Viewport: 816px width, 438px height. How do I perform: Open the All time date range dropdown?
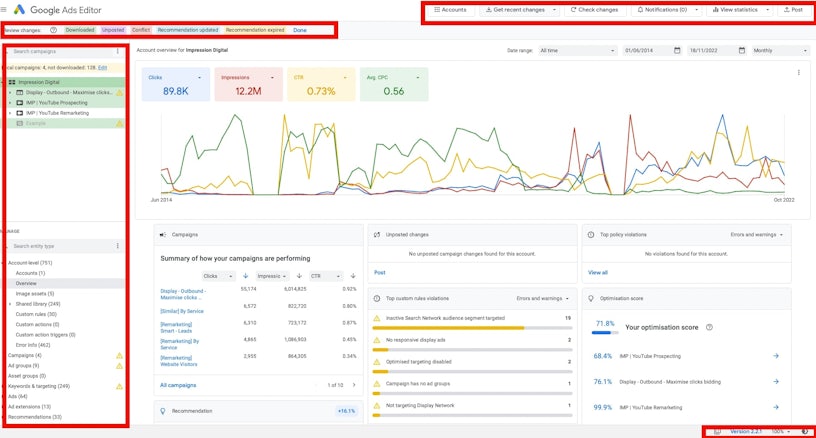click(576, 50)
